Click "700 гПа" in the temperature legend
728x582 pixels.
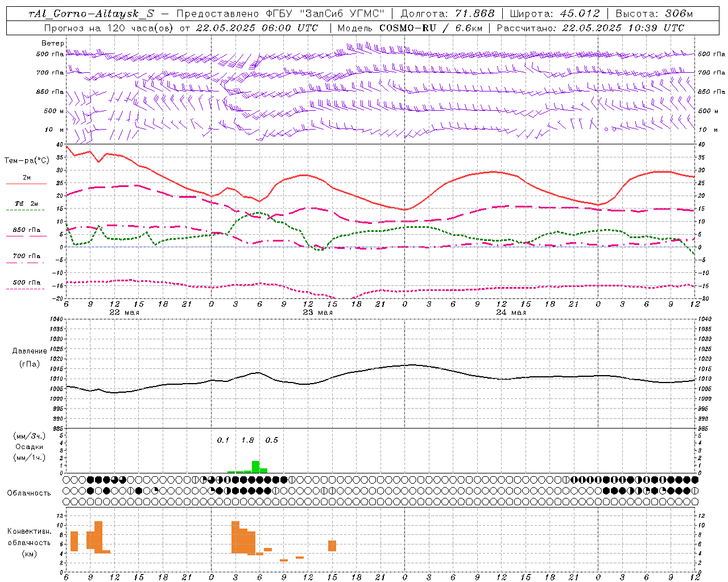[x=27, y=256]
